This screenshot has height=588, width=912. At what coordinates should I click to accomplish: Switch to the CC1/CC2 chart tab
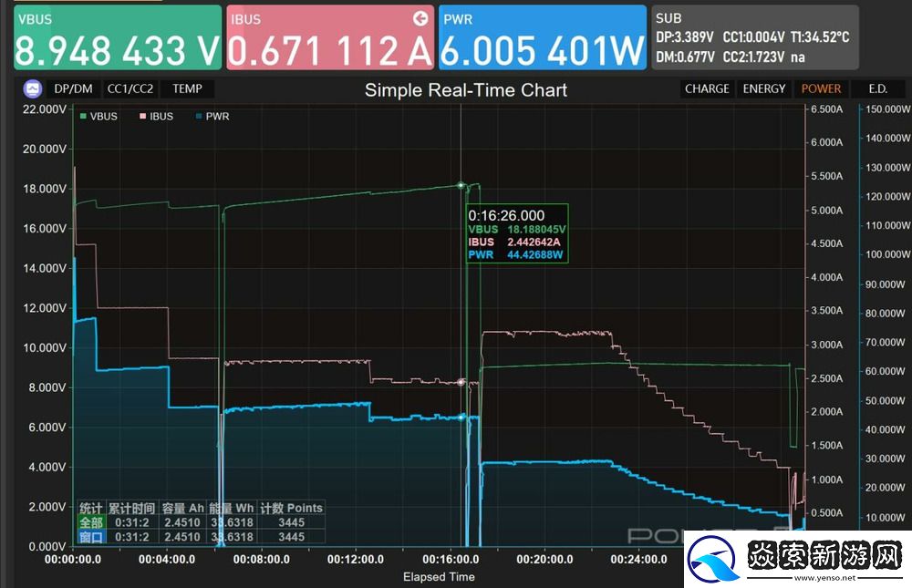pos(130,89)
